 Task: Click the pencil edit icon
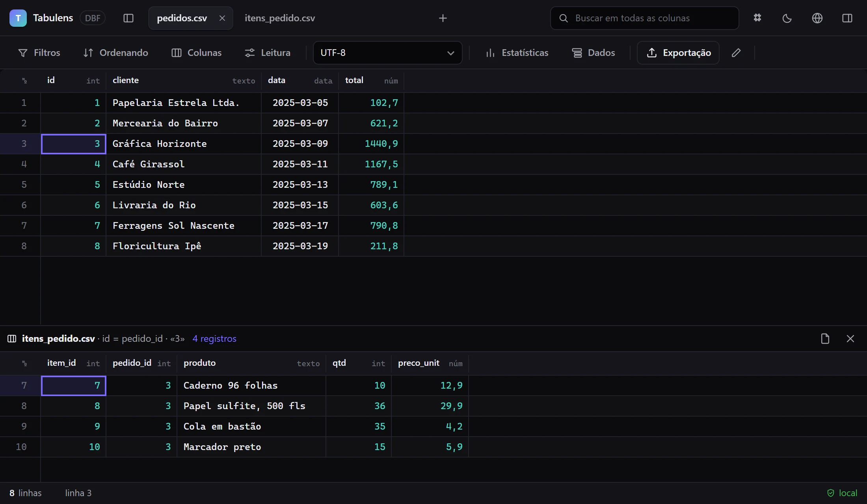[736, 53]
